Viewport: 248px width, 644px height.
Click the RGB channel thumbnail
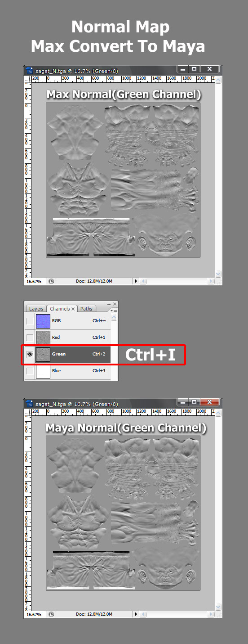(x=43, y=321)
